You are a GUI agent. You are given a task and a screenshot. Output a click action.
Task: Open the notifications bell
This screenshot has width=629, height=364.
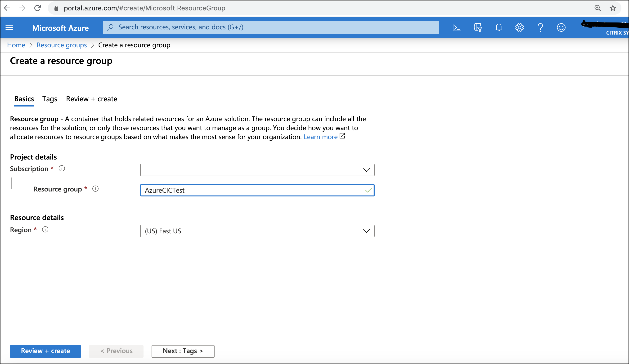coord(499,27)
